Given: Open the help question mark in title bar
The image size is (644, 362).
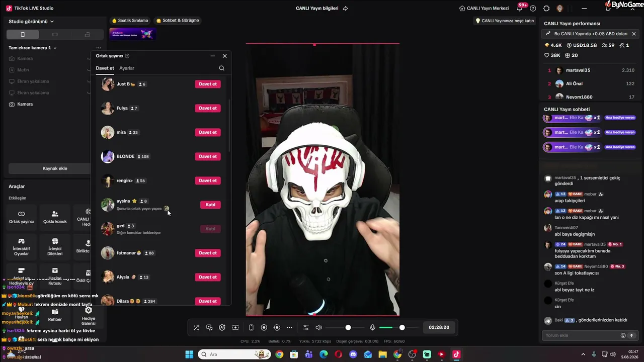Looking at the screenshot, I should 533,8.
